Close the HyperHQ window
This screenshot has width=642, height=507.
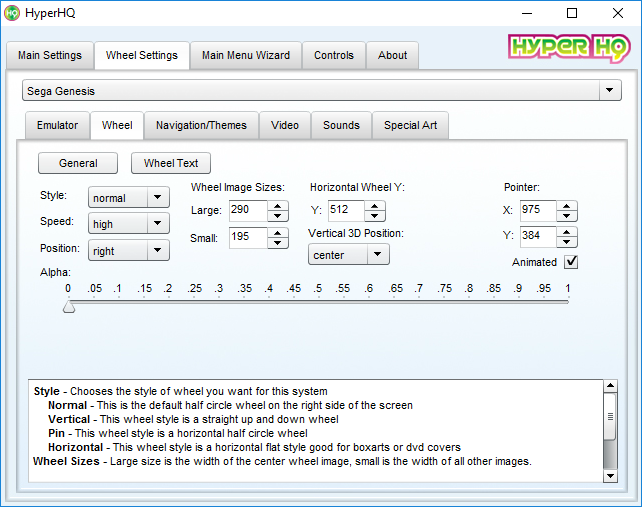(x=618, y=13)
